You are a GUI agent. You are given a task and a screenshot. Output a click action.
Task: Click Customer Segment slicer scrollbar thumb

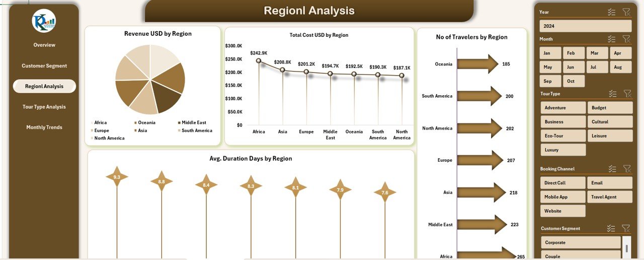tap(626, 248)
